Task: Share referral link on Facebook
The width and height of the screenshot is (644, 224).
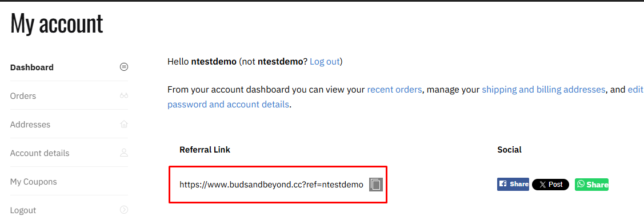Action: pos(513,184)
